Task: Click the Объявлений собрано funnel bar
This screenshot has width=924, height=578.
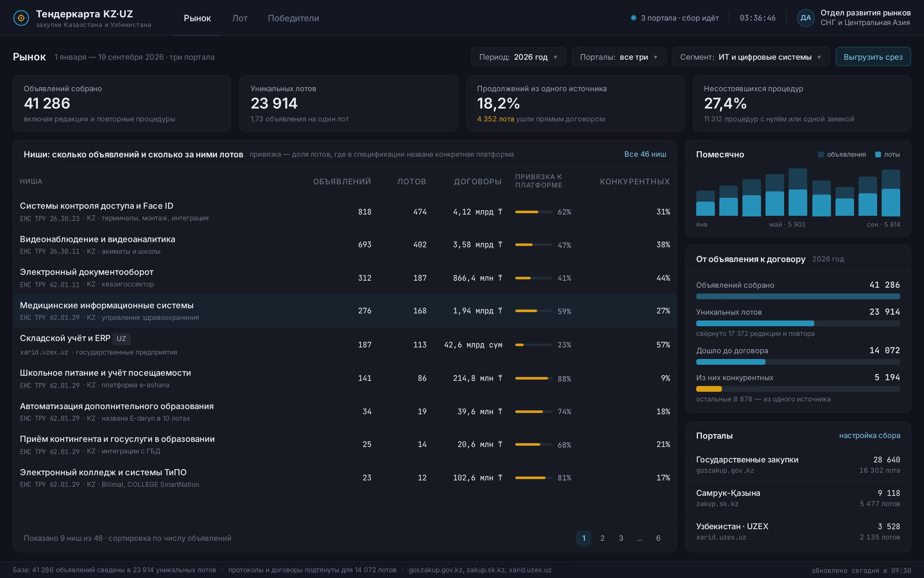Action: click(x=798, y=296)
